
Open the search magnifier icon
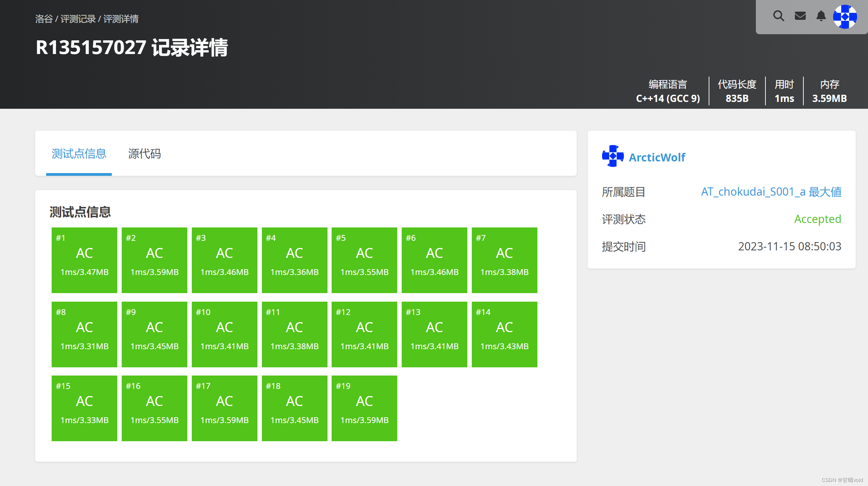778,16
